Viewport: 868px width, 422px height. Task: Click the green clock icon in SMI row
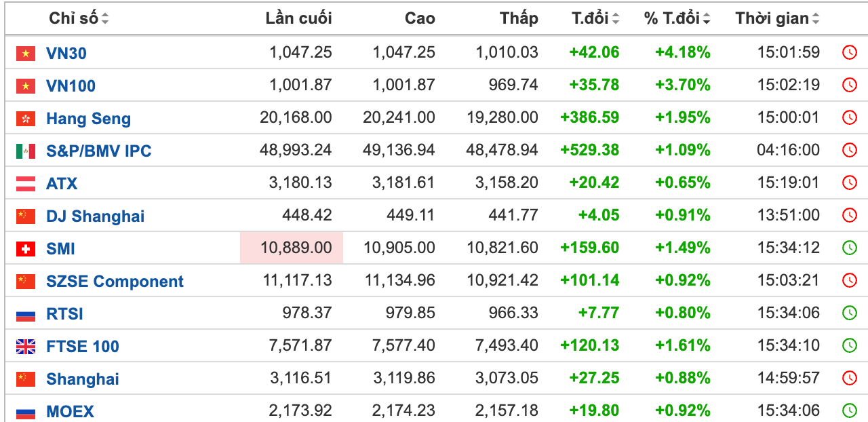coord(849,248)
